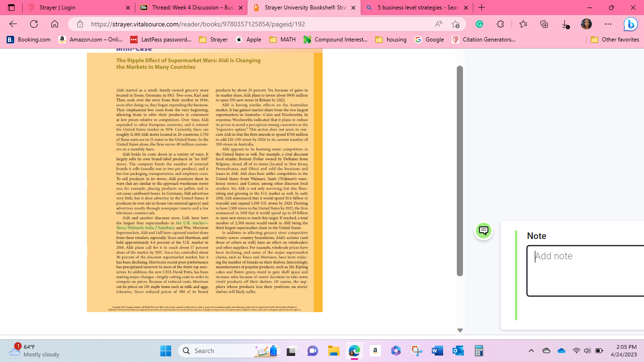This screenshot has height=362, width=644.
Task: Open the Grammarly extension
Action: pyautogui.click(x=479, y=24)
